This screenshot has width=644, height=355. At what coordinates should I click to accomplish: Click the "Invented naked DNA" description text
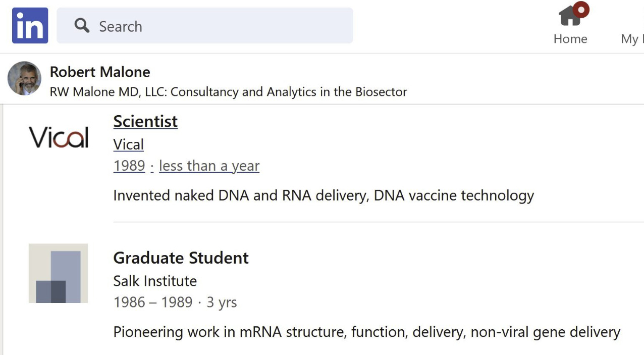[x=324, y=195]
